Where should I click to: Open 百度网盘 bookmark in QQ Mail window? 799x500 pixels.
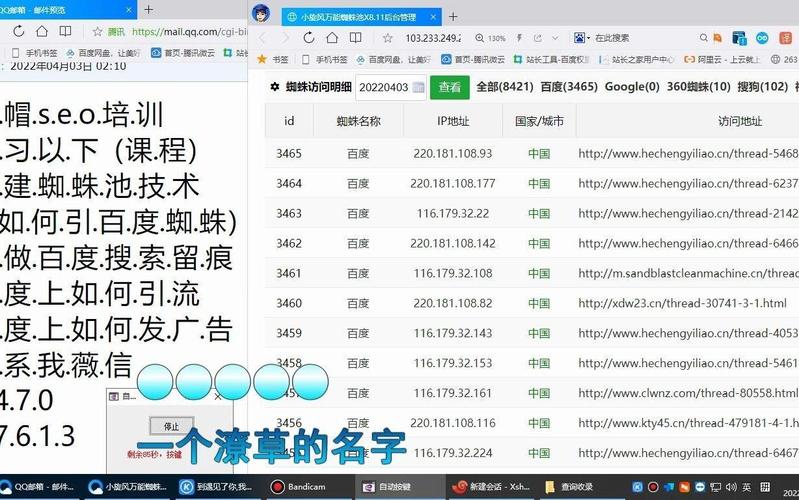click(x=103, y=53)
